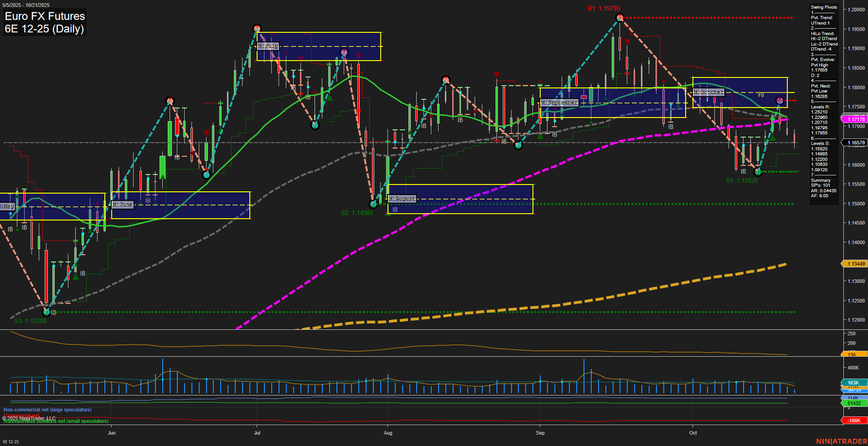Click the teal swing low circle near S1 1.15820

(x=758, y=172)
